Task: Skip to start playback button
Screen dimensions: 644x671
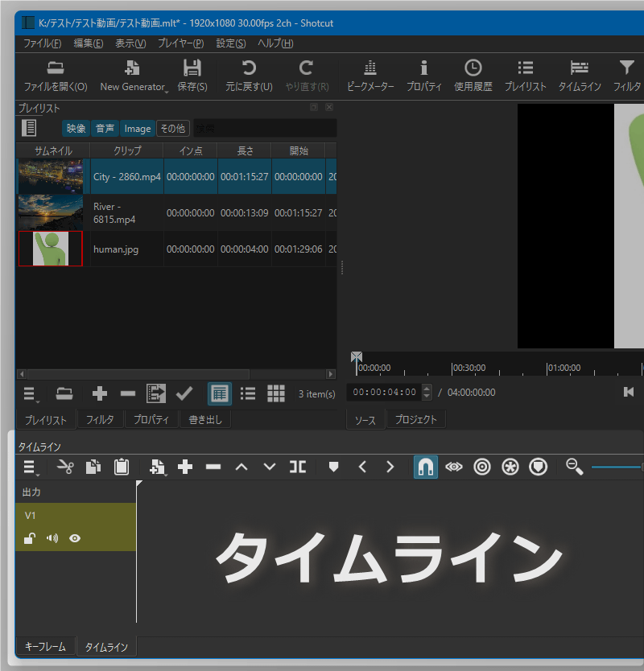Action: [x=629, y=392]
